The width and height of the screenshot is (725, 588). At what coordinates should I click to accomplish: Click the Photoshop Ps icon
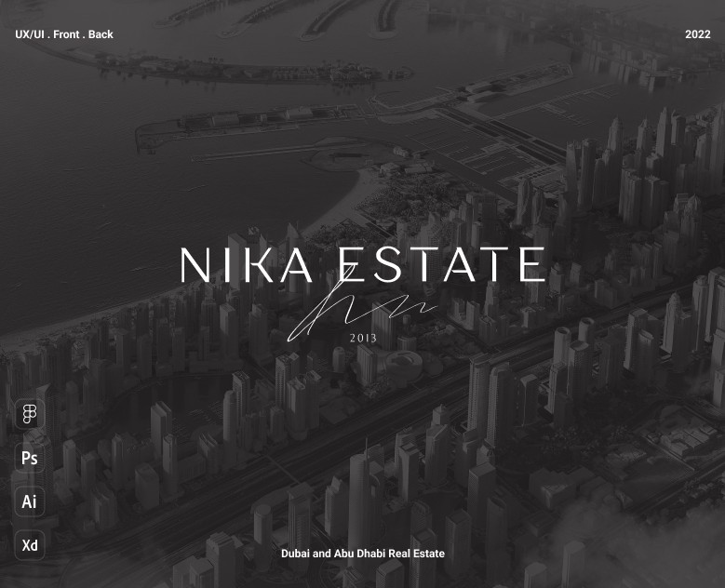pos(30,458)
